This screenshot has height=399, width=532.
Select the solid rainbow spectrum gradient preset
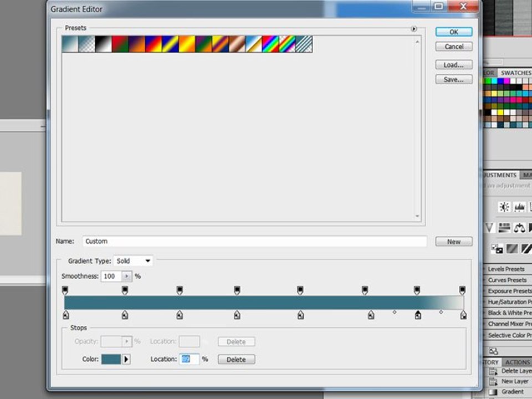pyautogui.click(x=270, y=44)
